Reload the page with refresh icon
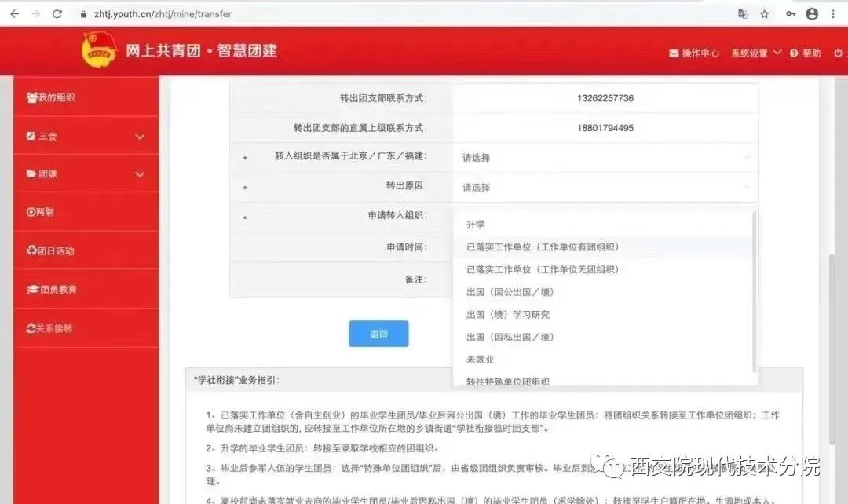 point(57,14)
